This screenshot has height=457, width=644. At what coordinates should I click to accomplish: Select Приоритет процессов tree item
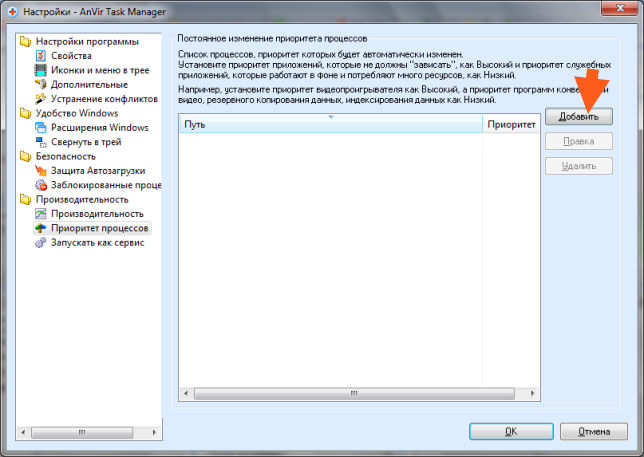tap(99, 228)
